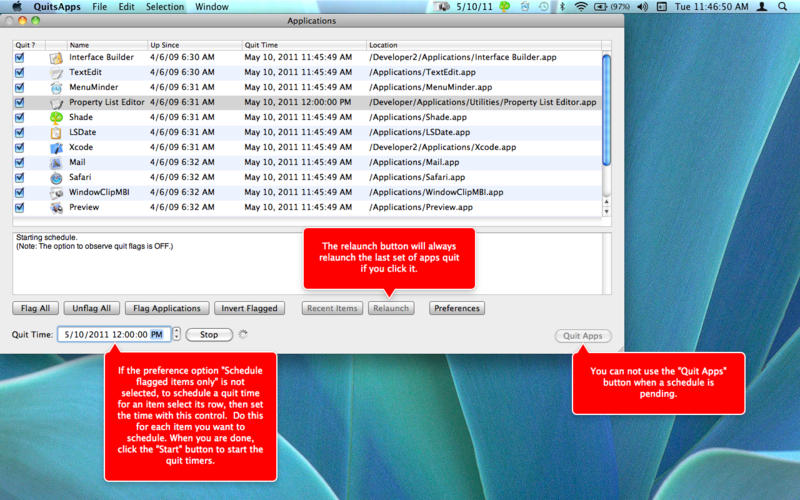Viewport: 800px width, 500px height.
Task: Click the Invert Flagged button
Action: [249, 308]
